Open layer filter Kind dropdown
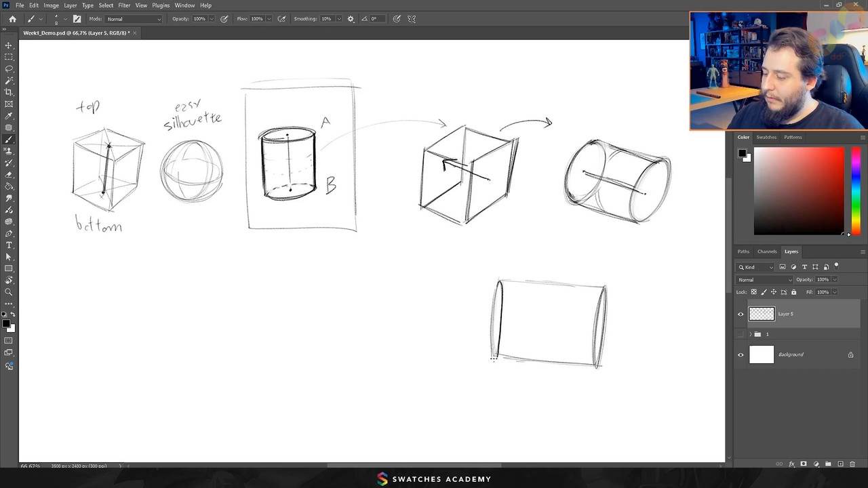Viewport: 868px width, 488px height. tap(755, 267)
